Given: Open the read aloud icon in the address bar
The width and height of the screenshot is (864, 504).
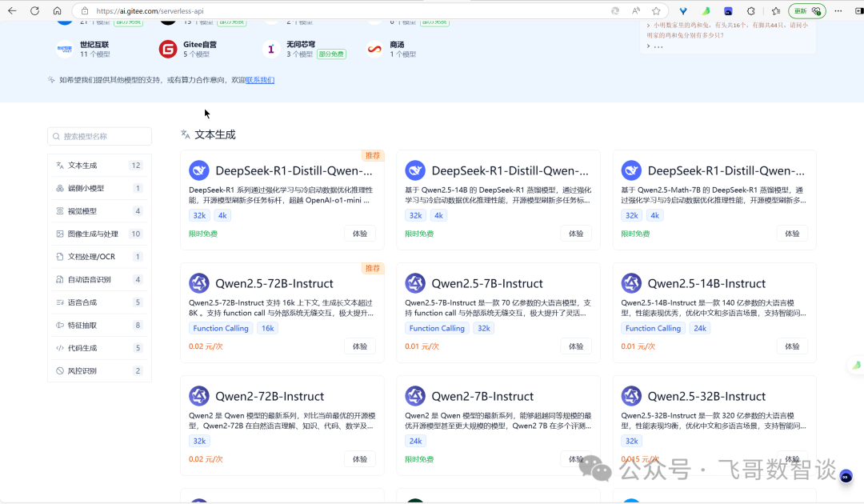Looking at the screenshot, I should pos(636,10).
